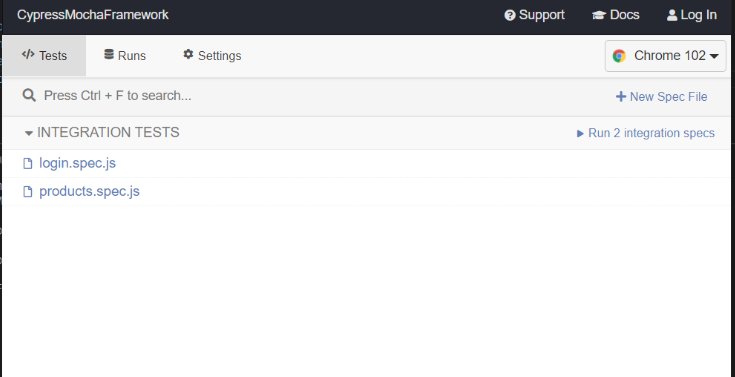The width and height of the screenshot is (735, 377).
Task: Click the products.spec.js file icon
Action: (28, 191)
